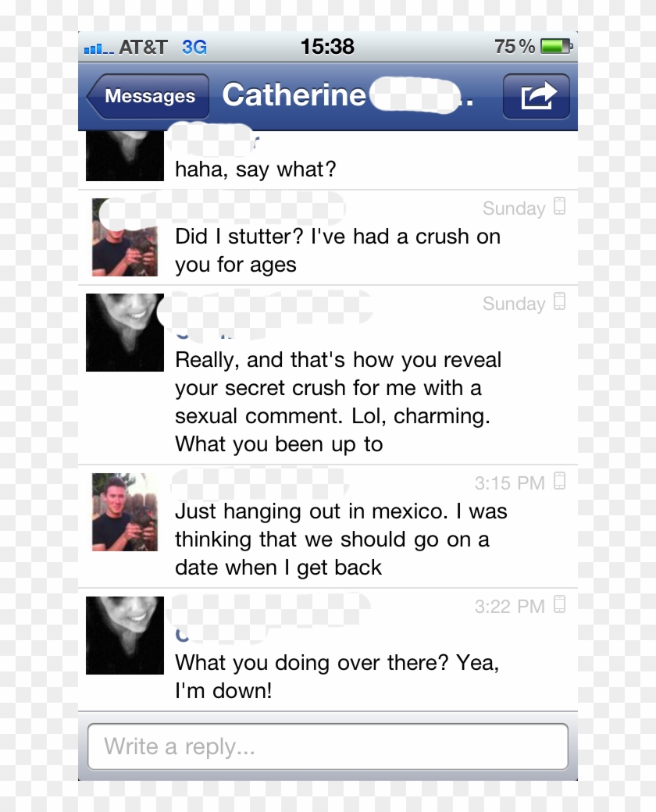The width and height of the screenshot is (656, 812).
Task: Tap the battery icon in status bar
Action: coord(556,47)
